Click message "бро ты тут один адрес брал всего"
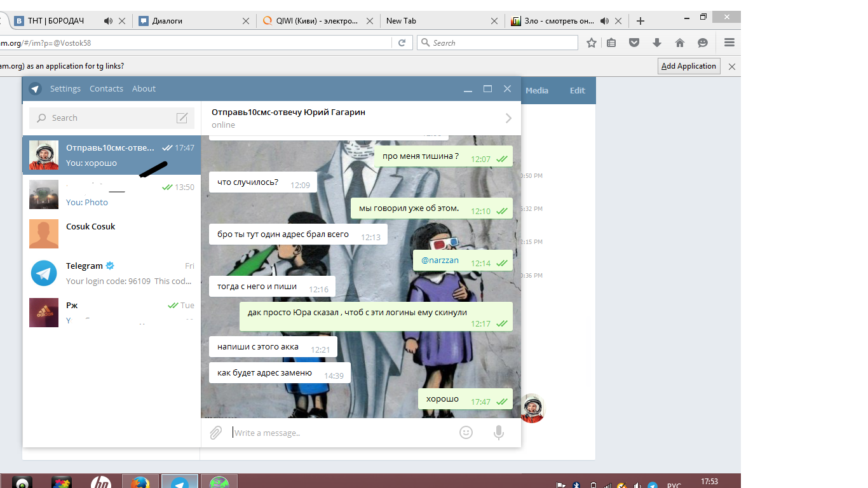This screenshot has width=868, height=488. [x=298, y=234]
